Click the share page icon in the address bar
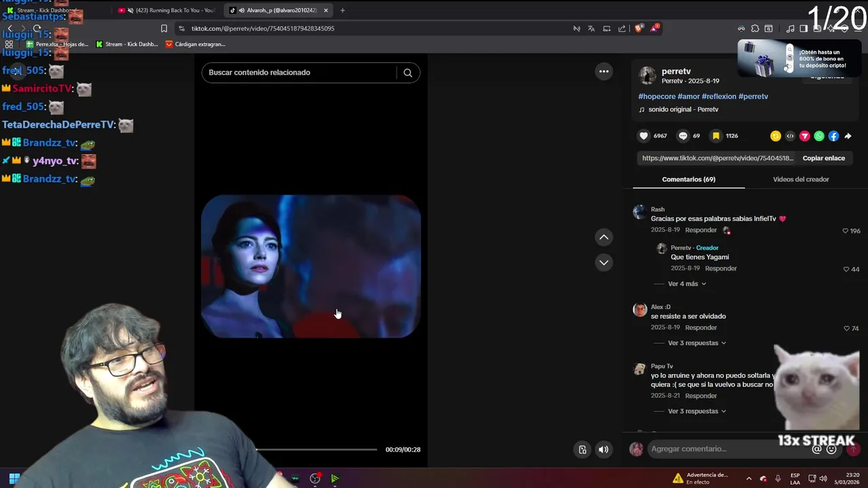This screenshot has width=868, height=488. tap(622, 28)
